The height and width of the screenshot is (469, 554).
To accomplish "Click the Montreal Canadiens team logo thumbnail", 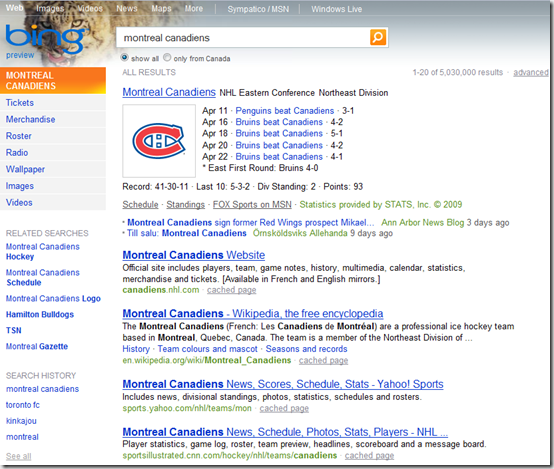I will pyautogui.click(x=159, y=141).
